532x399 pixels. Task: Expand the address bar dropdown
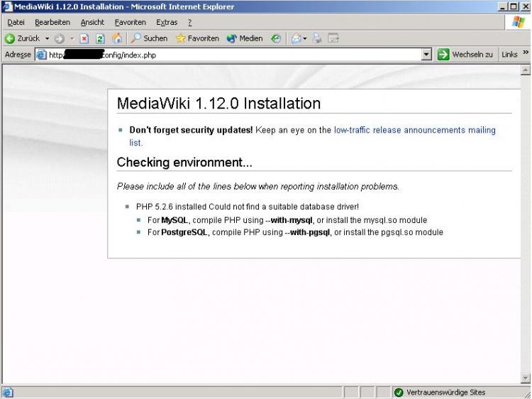point(426,55)
